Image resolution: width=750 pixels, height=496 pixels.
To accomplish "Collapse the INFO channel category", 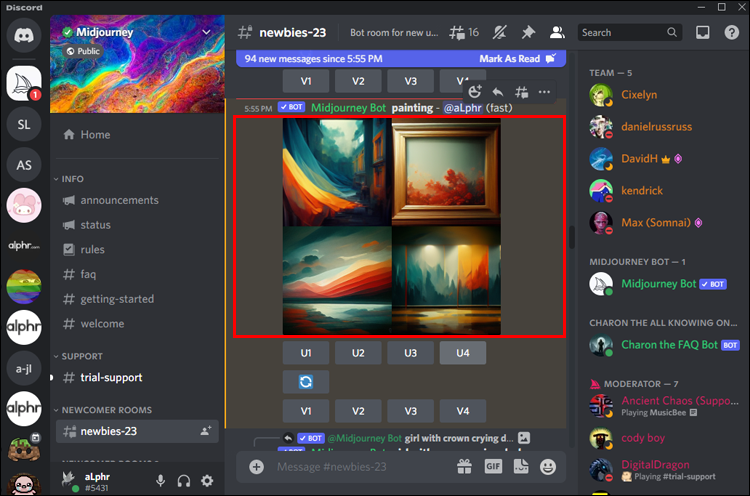I will [69, 179].
